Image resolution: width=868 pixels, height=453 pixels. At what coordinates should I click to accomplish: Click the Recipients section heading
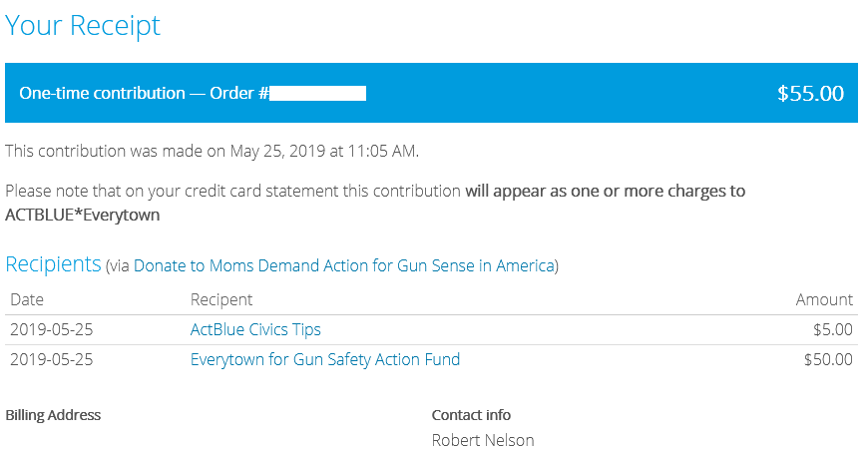click(53, 264)
